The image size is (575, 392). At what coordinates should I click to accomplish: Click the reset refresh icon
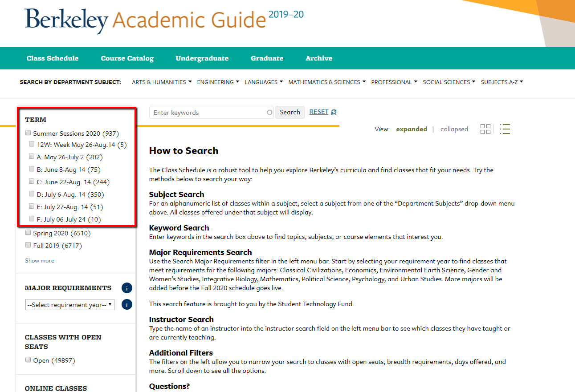334,112
